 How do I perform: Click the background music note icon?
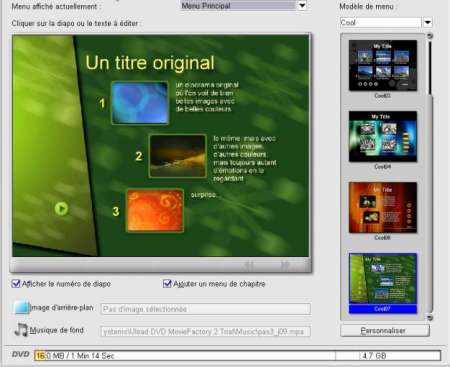(21, 330)
